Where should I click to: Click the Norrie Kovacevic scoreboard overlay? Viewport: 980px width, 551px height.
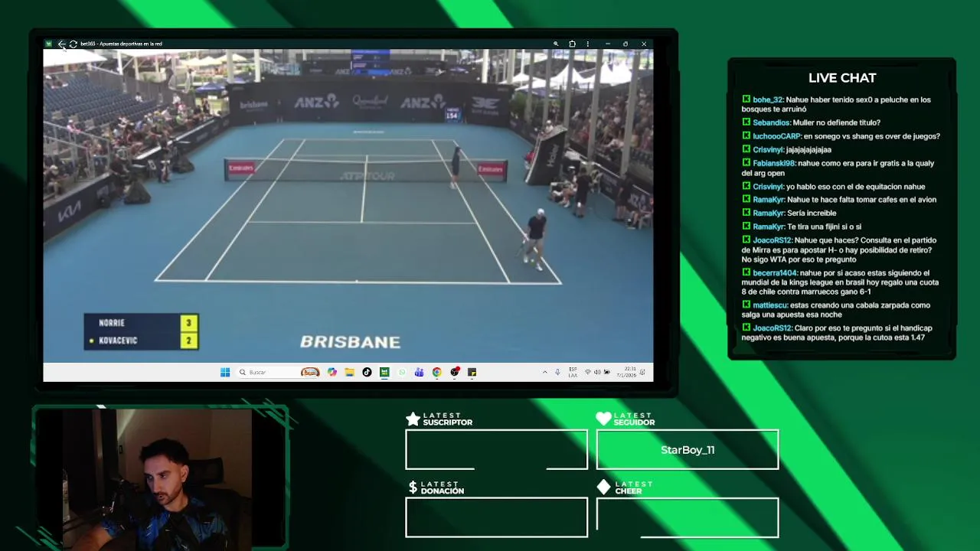142,331
